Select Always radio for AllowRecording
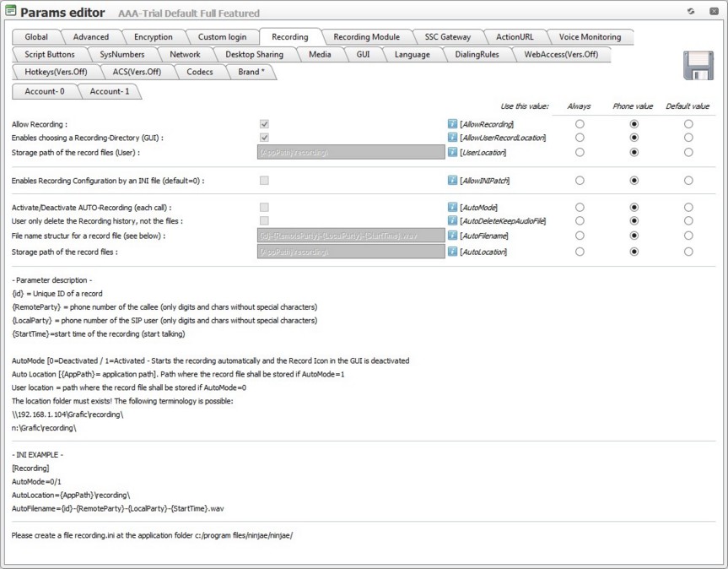 579,124
